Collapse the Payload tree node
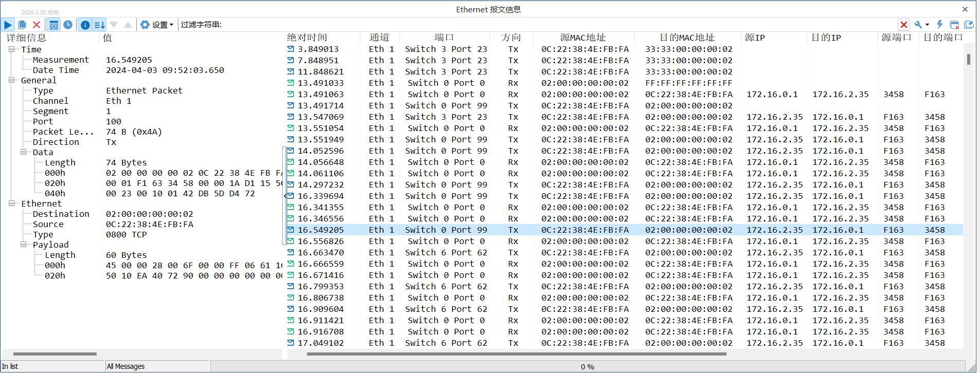 click(x=24, y=245)
